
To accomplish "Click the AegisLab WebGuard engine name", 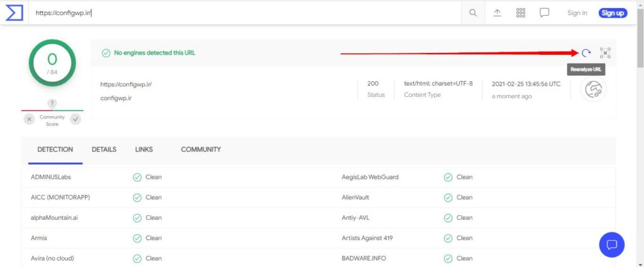I will (370, 178).
